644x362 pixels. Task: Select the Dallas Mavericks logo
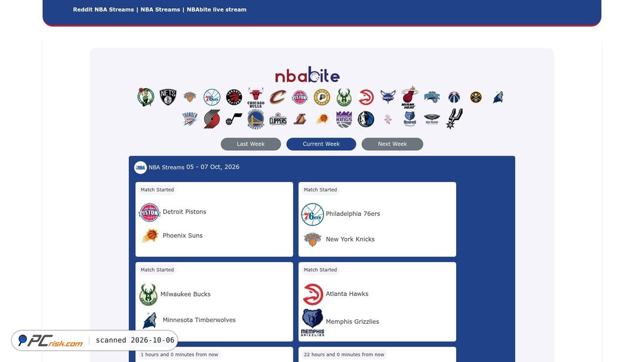365,119
